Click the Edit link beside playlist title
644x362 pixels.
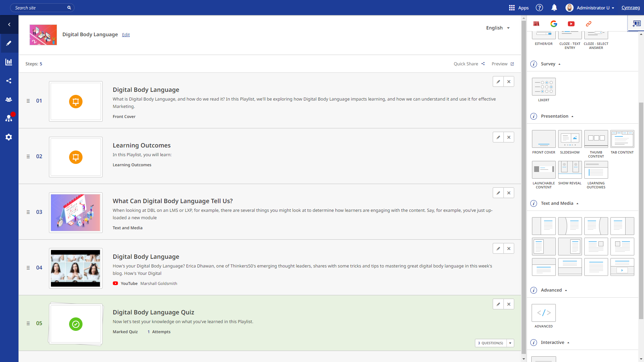point(126,35)
